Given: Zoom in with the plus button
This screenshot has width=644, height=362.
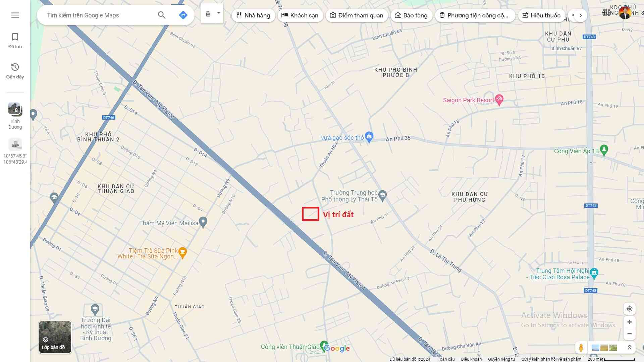Looking at the screenshot, I should [x=629, y=322].
